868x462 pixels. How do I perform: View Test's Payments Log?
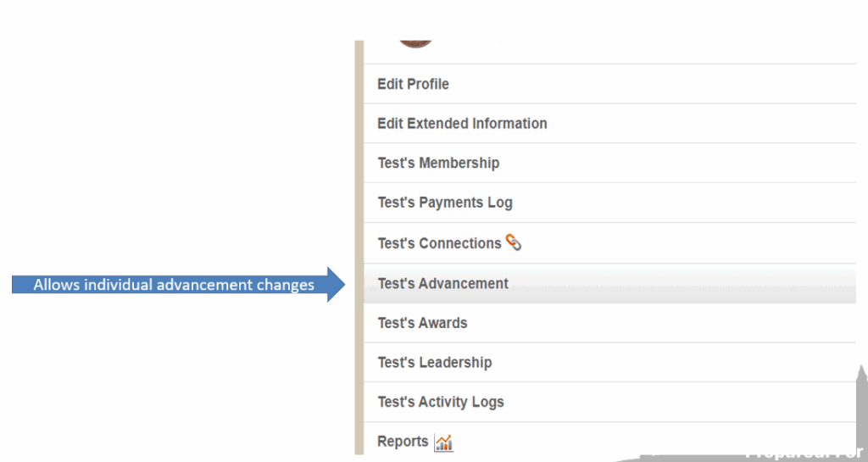coord(445,203)
